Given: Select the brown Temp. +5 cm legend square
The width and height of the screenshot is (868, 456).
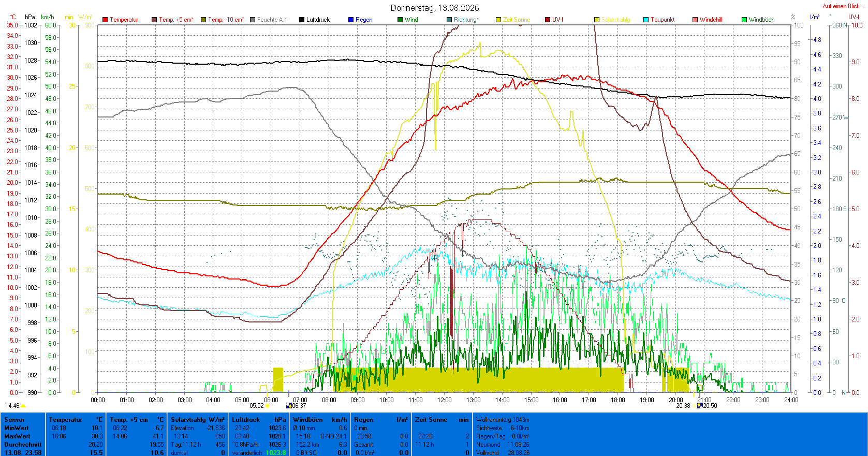Looking at the screenshot, I should click(x=154, y=20).
